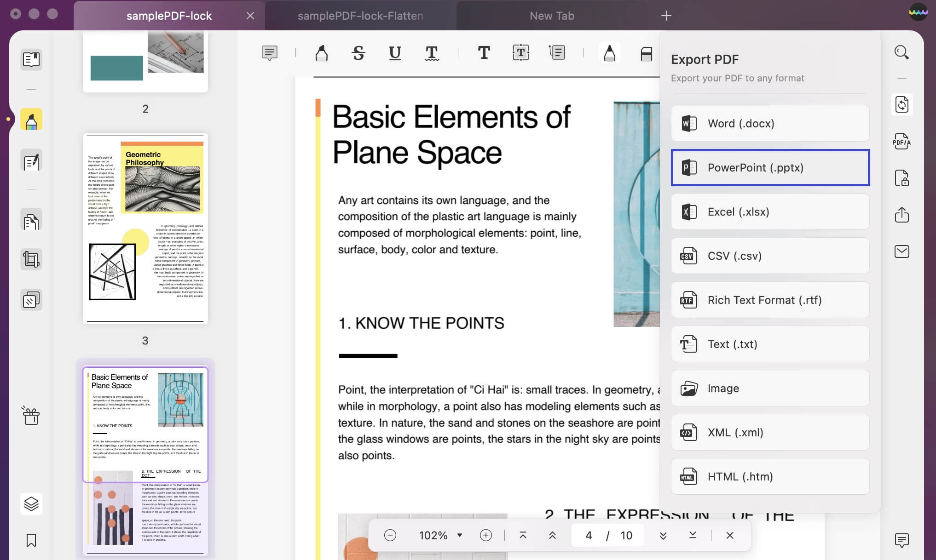This screenshot has width=936, height=560.
Task: Switch to samplePDF-lock-Flatten tab
Action: click(x=360, y=16)
